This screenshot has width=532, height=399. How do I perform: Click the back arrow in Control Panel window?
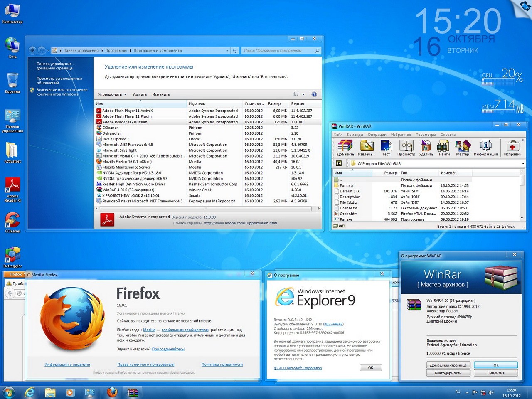pyautogui.click(x=33, y=50)
